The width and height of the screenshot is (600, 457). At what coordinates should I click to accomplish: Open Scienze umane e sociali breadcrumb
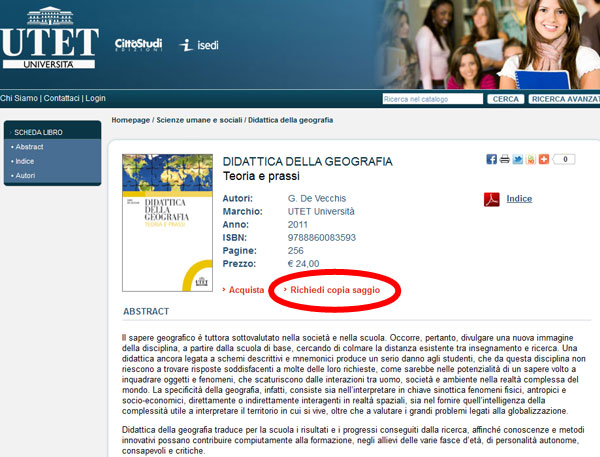(x=199, y=120)
